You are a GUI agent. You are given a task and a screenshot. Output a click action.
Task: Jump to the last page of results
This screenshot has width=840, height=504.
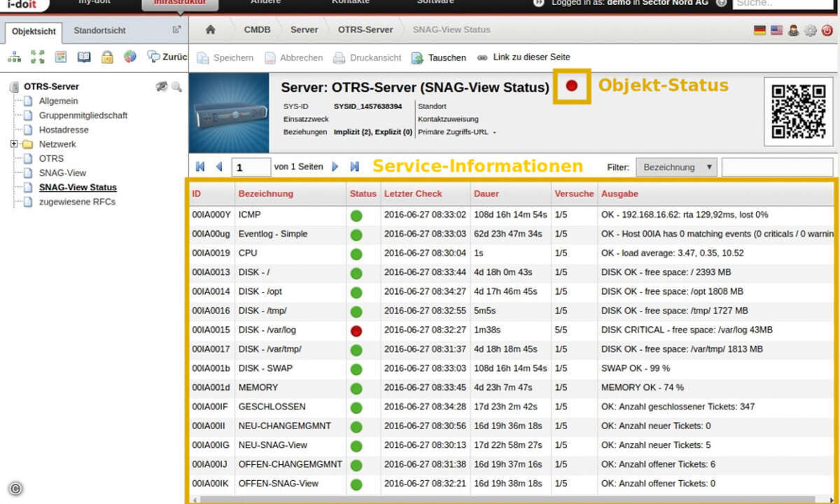point(355,167)
